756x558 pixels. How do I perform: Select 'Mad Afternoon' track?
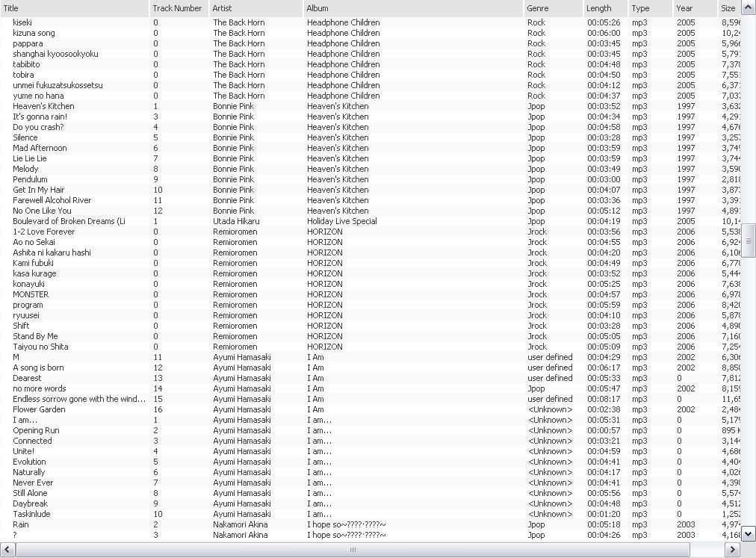40,148
